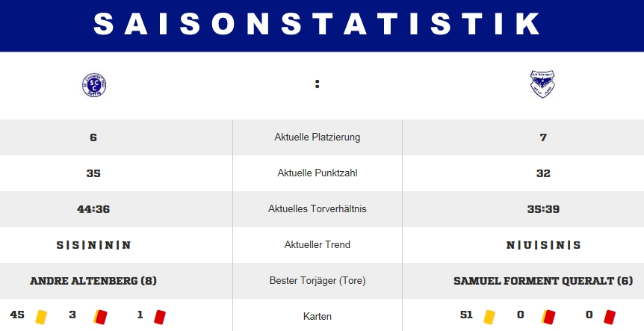Image resolution: width=644 pixels, height=331 pixels.
Task: Click the Bester Torjäger (Tore) label
Action: [318, 281]
